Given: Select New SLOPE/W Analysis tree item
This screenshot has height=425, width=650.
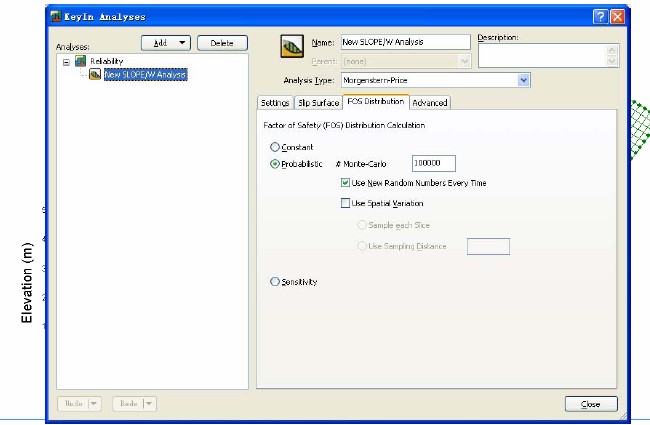Looking at the screenshot, I should (x=146, y=75).
